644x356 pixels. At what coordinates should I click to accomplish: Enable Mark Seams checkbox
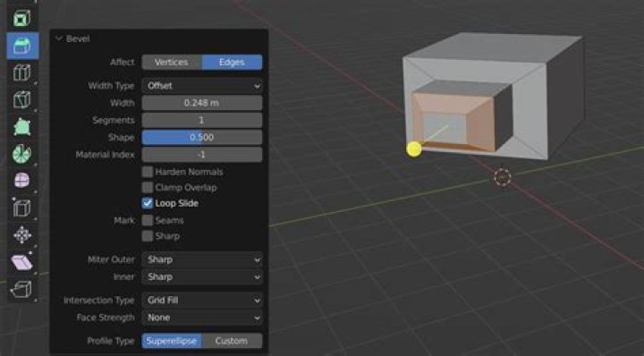pos(148,221)
